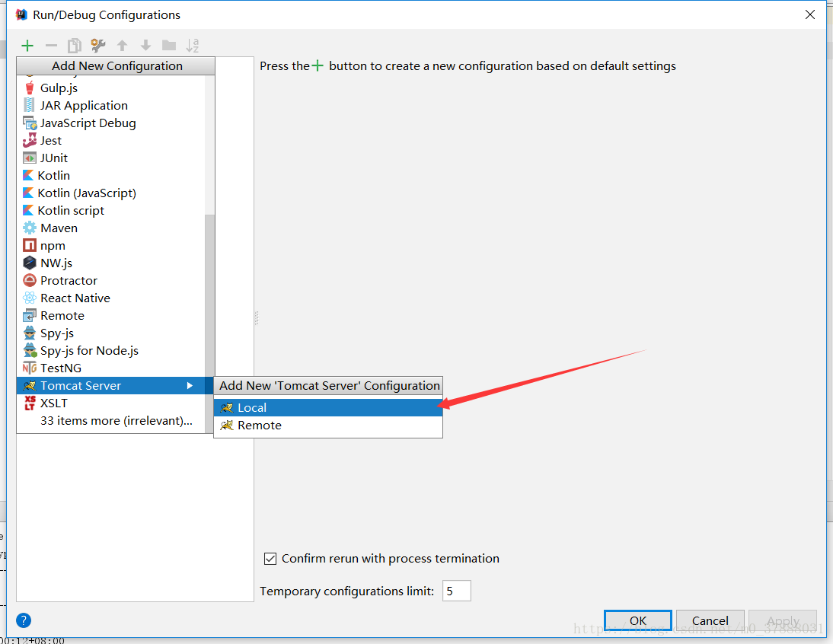833x644 pixels.
Task: Click the Move Down arrow icon
Action: (145, 46)
